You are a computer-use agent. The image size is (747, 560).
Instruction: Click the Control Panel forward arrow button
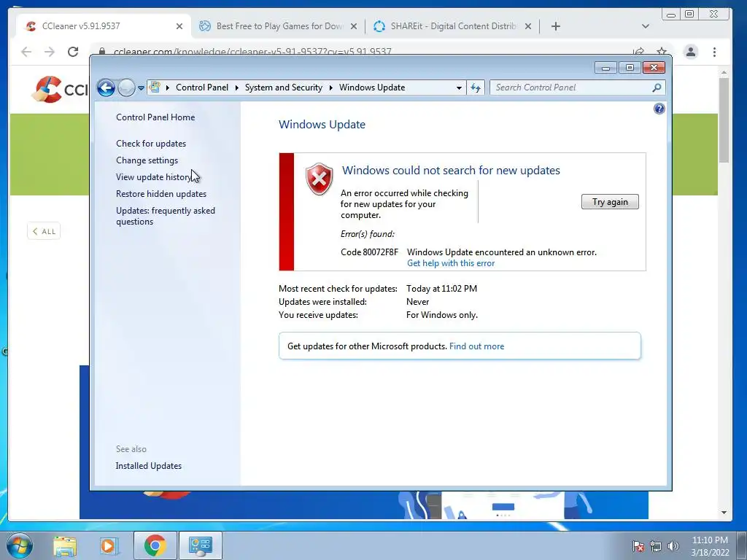click(126, 87)
